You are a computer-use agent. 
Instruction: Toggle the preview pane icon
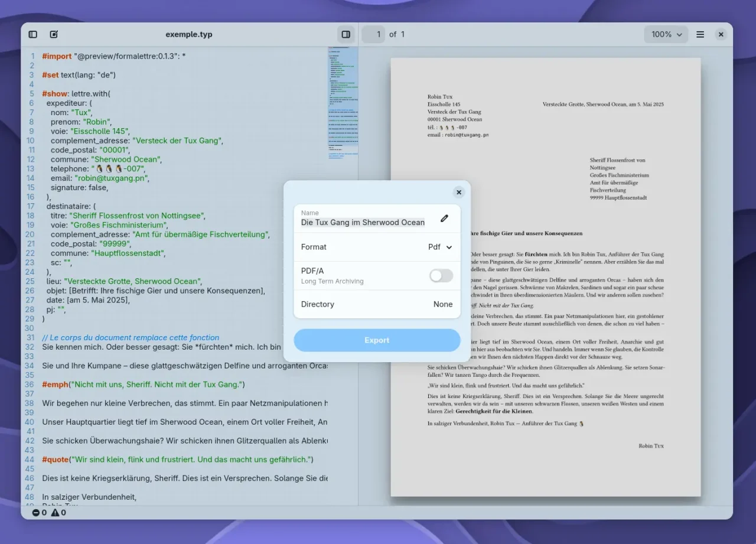pos(346,34)
